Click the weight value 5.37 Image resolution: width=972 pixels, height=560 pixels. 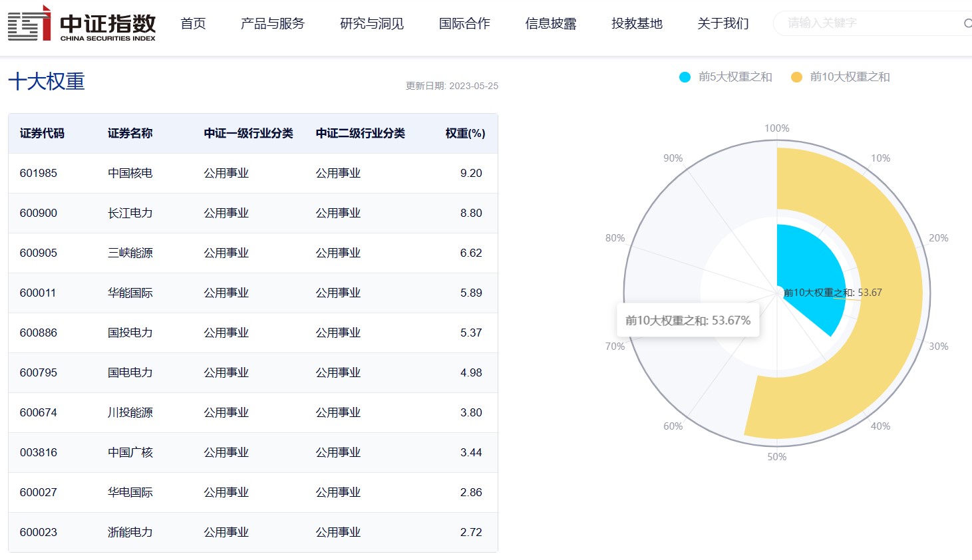point(471,333)
